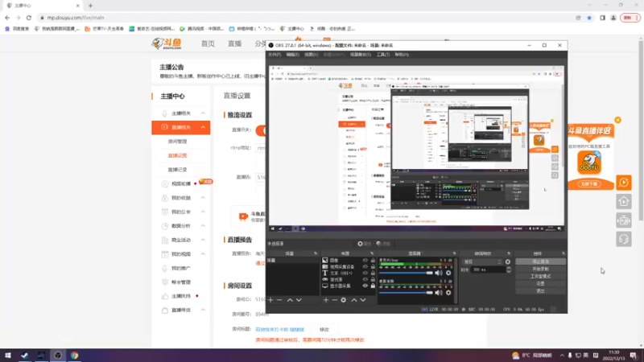This screenshot has height=362, width=644.
Task: Move the source up in Sources panel
Action: click(354, 300)
